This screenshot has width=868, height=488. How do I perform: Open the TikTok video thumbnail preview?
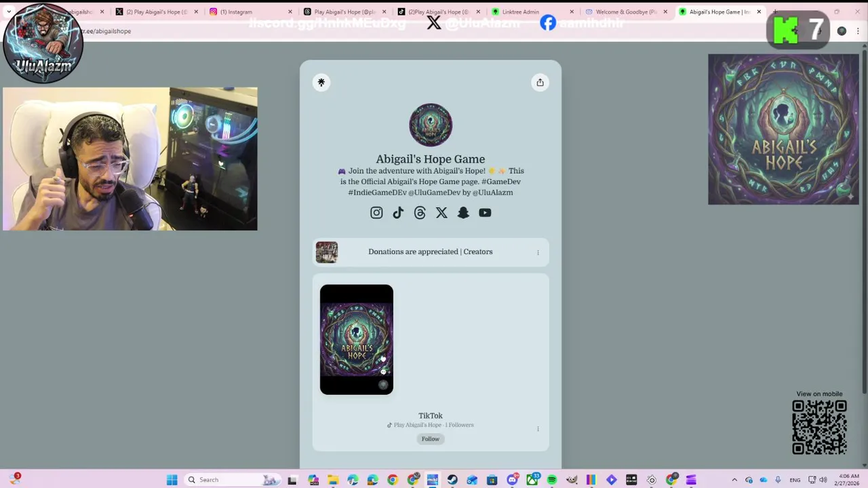pos(357,340)
